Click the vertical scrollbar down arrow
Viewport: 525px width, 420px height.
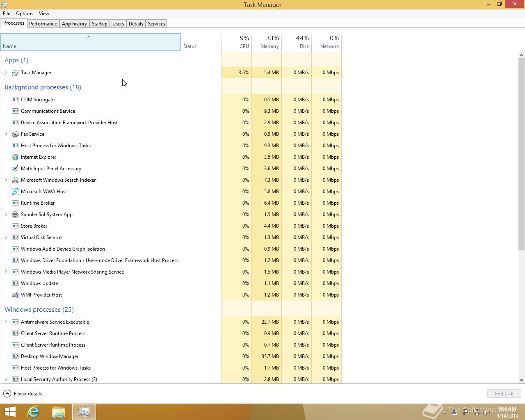pyautogui.click(x=521, y=380)
